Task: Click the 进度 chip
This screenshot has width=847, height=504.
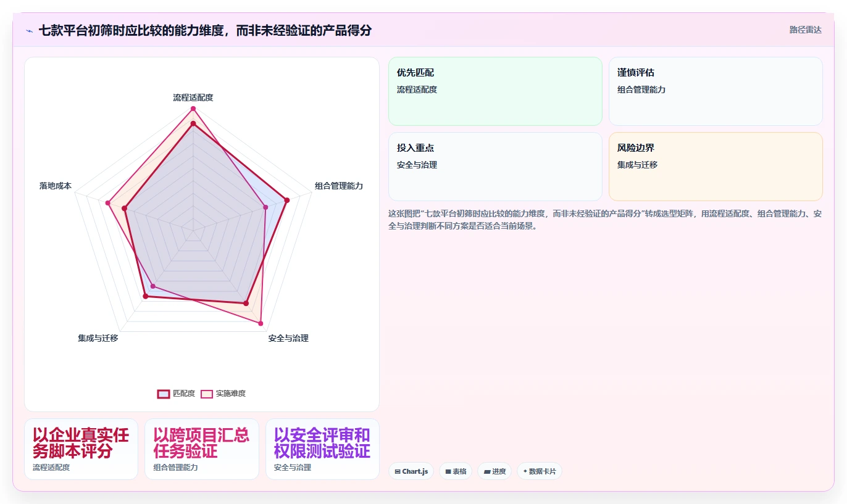Action: click(494, 471)
